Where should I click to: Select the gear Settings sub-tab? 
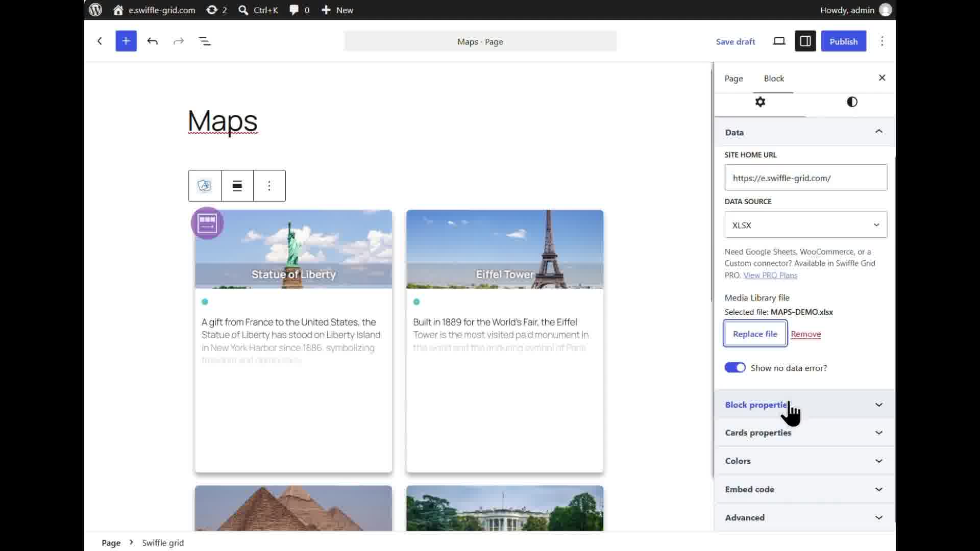pyautogui.click(x=761, y=102)
